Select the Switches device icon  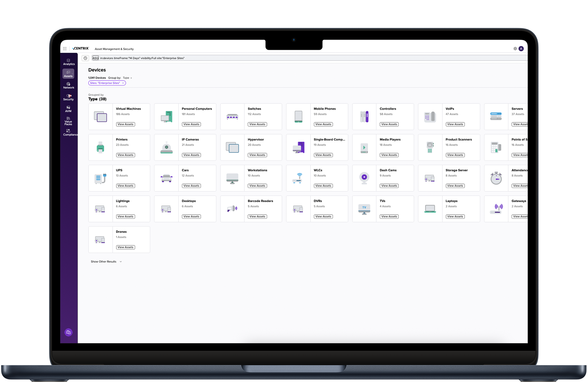[232, 117]
